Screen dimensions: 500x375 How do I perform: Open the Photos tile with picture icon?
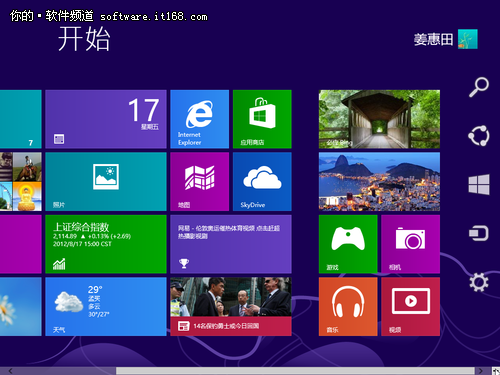pyautogui.click(x=106, y=182)
